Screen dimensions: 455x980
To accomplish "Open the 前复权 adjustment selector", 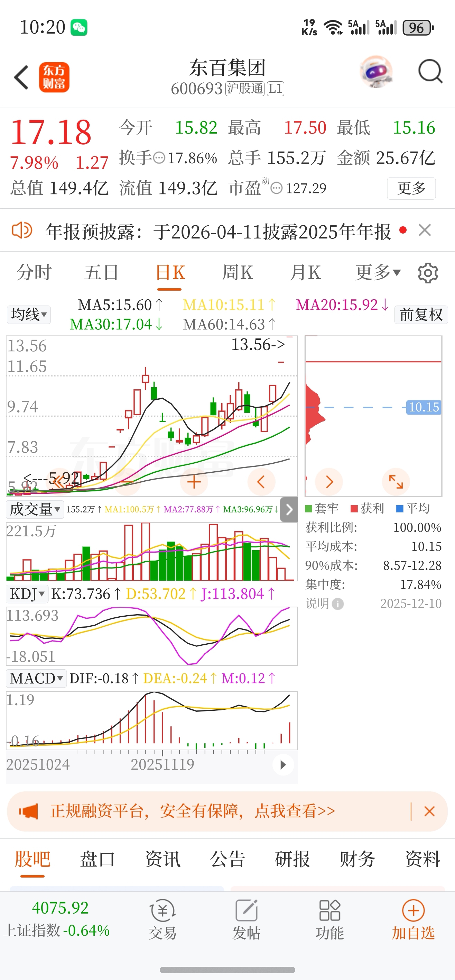I will (x=421, y=315).
